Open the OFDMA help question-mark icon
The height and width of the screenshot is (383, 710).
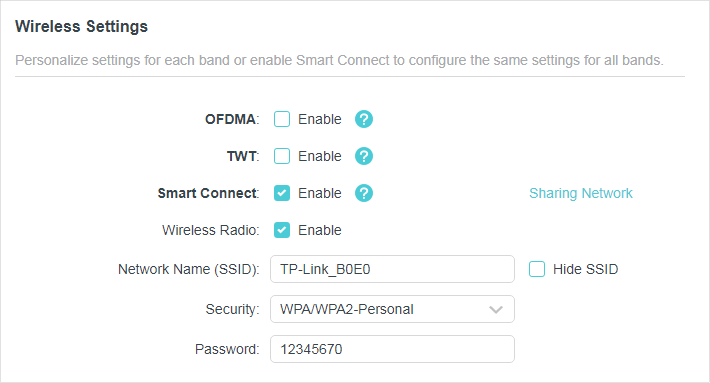(x=364, y=120)
